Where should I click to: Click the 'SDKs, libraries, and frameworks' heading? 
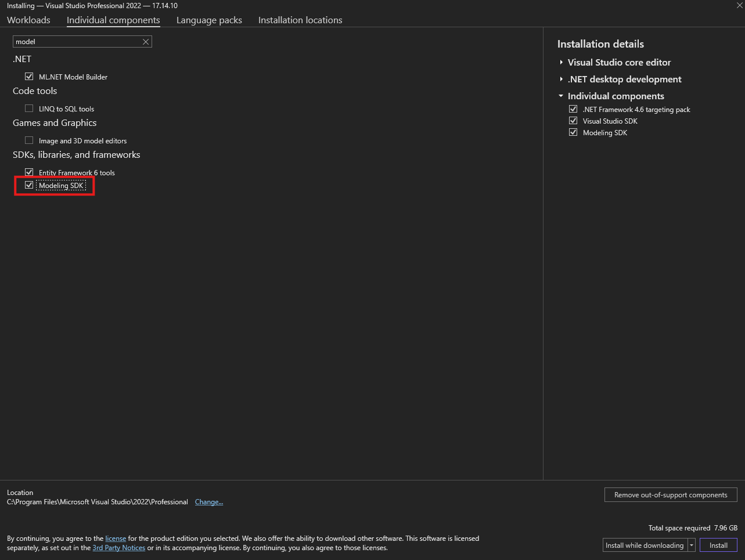point(77,154)
